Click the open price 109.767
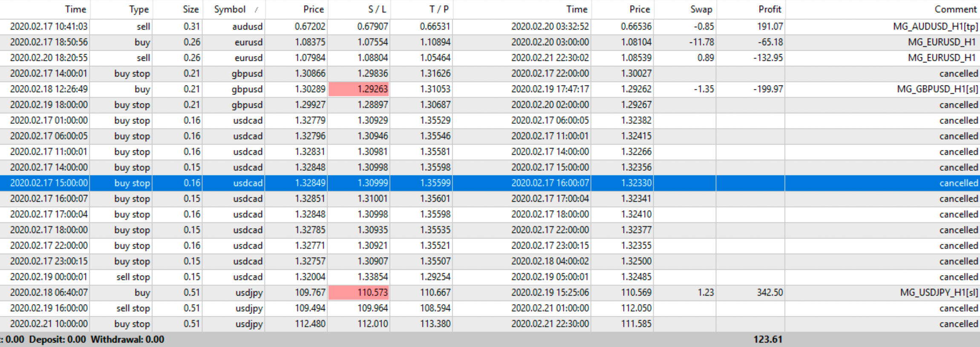This screenshot has width=980, height=347. (310, 292)
